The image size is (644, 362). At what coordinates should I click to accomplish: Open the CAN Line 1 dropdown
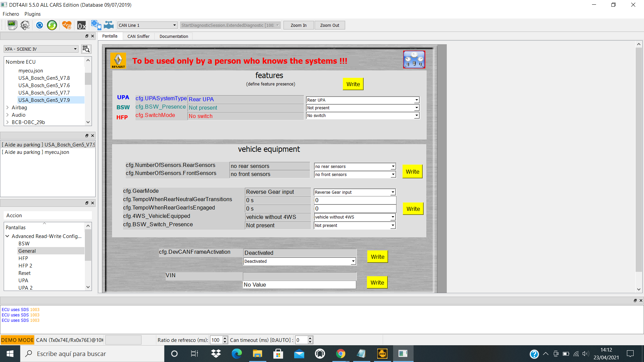[147, 25]
